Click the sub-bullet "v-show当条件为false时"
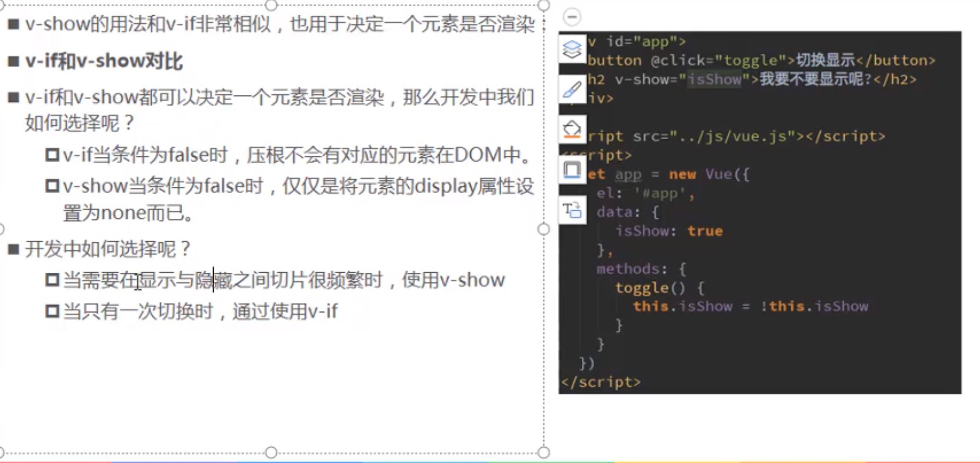980x463 pixels. coord(299,186)
